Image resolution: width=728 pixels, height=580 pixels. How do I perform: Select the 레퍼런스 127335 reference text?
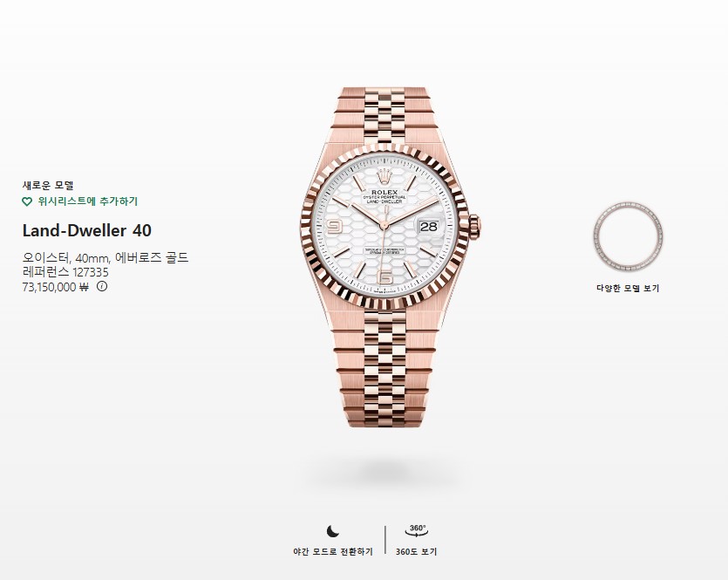[65, 272]
